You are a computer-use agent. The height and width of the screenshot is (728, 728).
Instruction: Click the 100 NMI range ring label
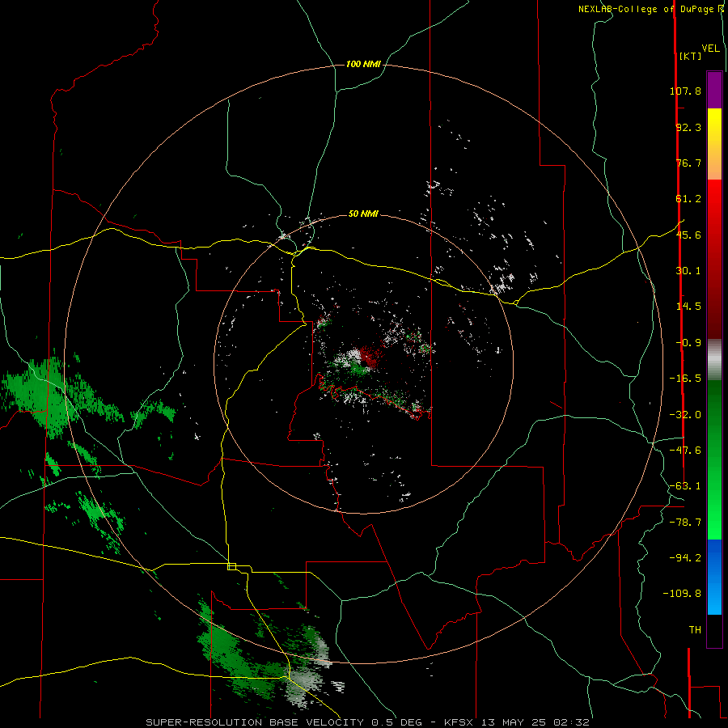point(363,64)
